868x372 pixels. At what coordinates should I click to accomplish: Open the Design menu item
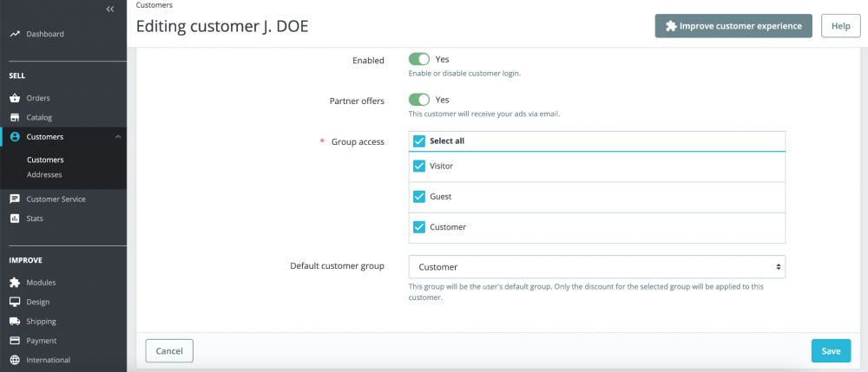(37, 302)
